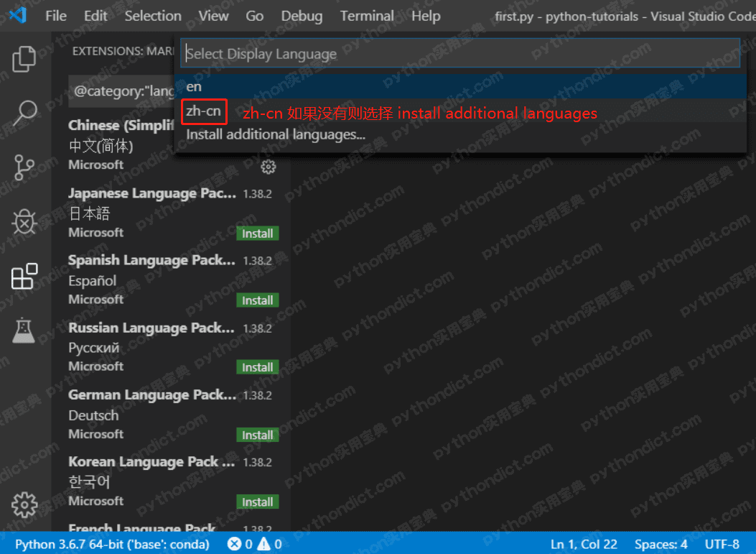Open the Manage gear in activity bar
The width and height of the screenshot is (756, 554).
pyautogui.click(x=24, y=505)
